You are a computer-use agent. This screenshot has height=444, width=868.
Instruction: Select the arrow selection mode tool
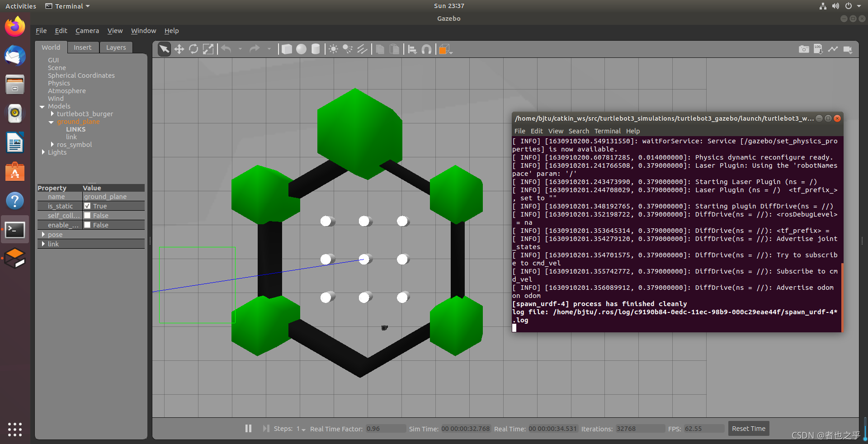(x=164, y=49)
